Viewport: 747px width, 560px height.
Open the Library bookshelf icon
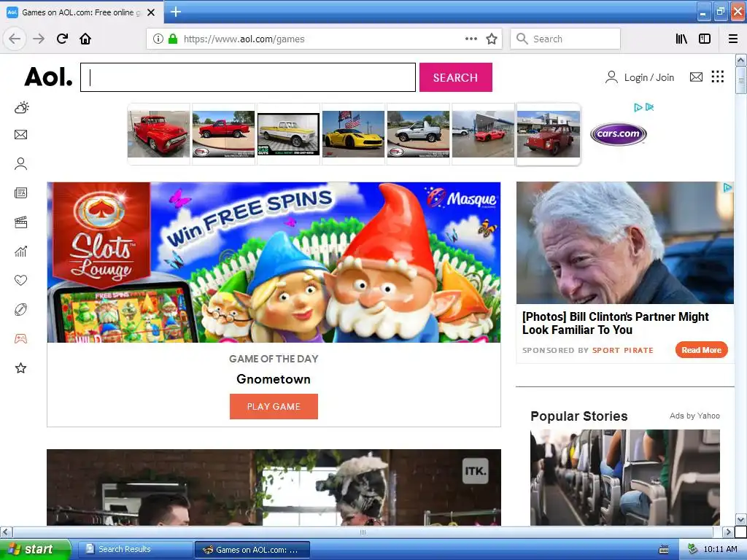click(x=681, y=39)
